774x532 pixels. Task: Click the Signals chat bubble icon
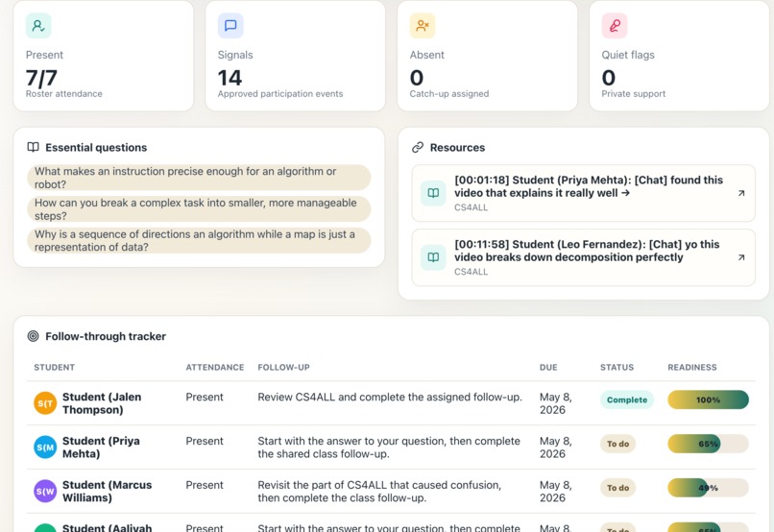(230, 26)
